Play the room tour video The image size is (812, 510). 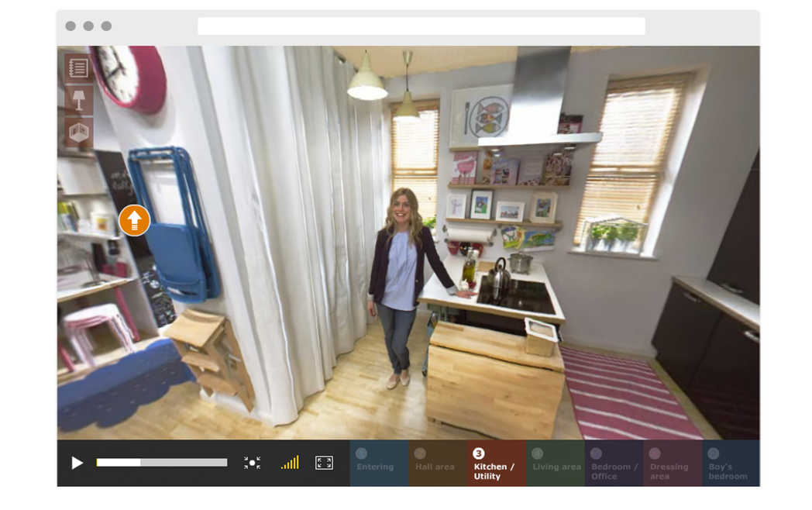(x=77, y=463)
